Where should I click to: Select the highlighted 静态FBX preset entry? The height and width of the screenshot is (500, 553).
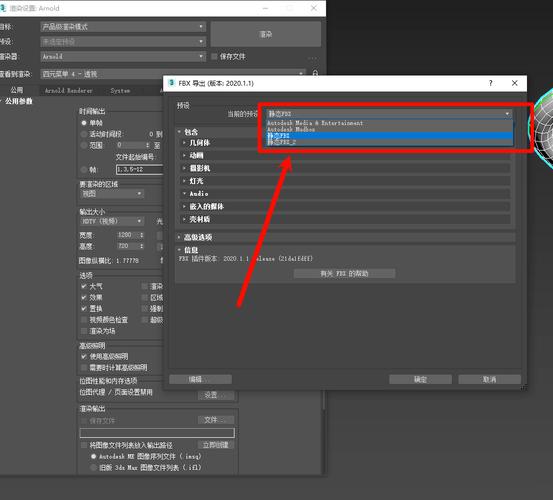(x=389, y=135)
